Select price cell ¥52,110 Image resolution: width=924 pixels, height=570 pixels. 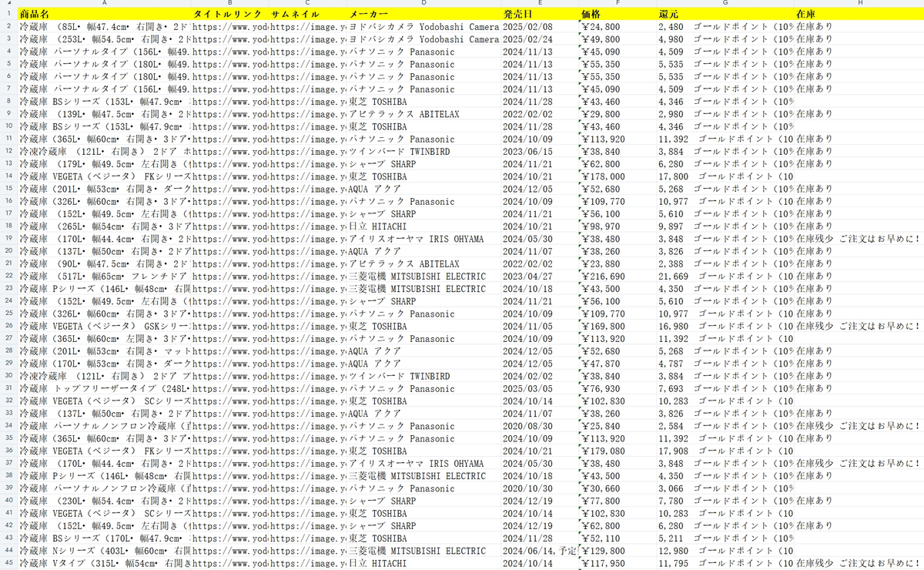point(618,538)
